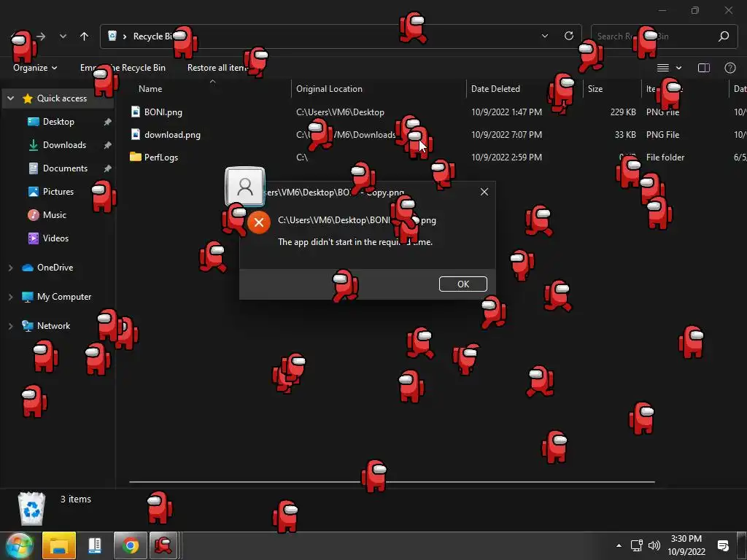Change view layout icon
Screen dimensions: 747x560
tap(663, 68)
